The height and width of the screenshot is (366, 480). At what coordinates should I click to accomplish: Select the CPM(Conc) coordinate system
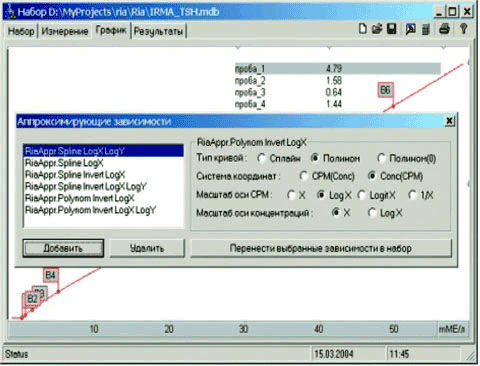(303, 176)
